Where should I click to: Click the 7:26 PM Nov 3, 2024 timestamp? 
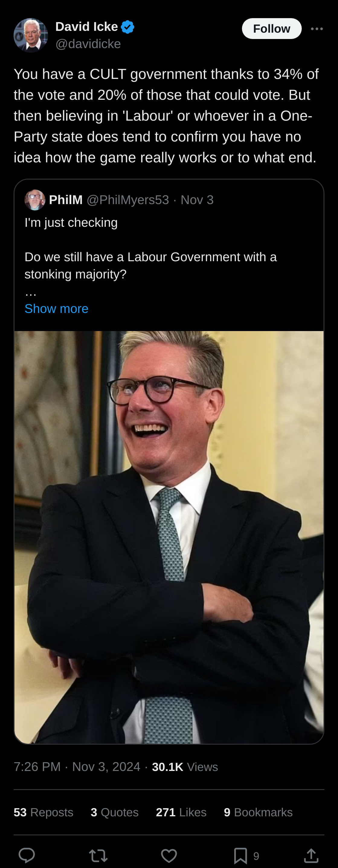pos(77,767)
